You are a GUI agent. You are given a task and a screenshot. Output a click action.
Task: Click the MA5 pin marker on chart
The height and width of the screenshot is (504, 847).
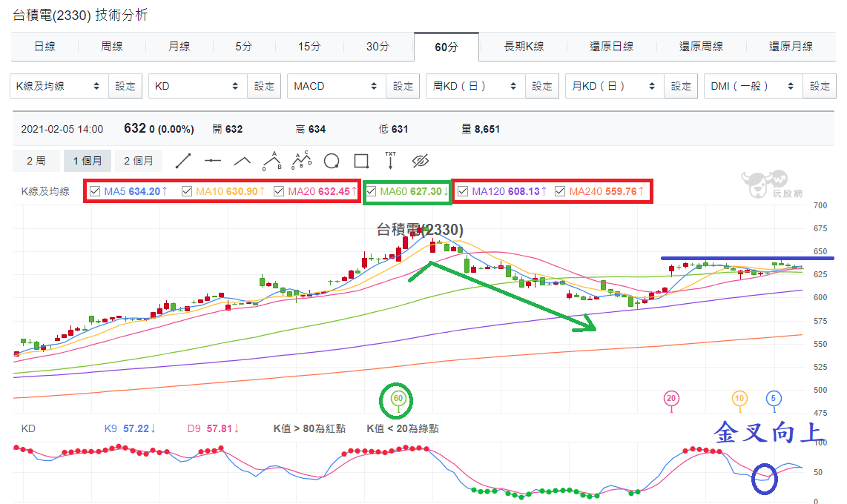tap(773, 399)
